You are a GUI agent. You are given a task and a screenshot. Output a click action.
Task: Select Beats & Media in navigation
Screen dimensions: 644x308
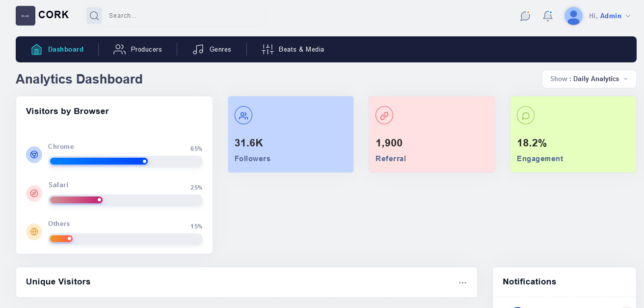click(x=293, y=49)
